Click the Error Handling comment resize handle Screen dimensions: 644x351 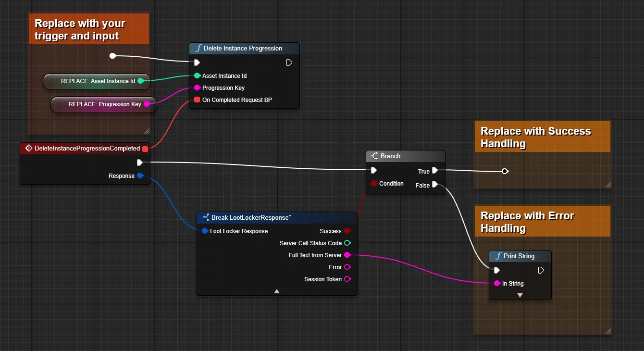[x=608, y=331]
